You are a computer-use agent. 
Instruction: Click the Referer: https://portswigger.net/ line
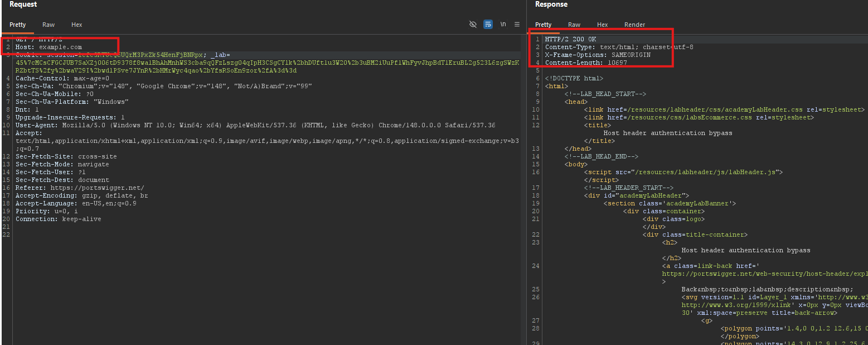coord(80,188)
